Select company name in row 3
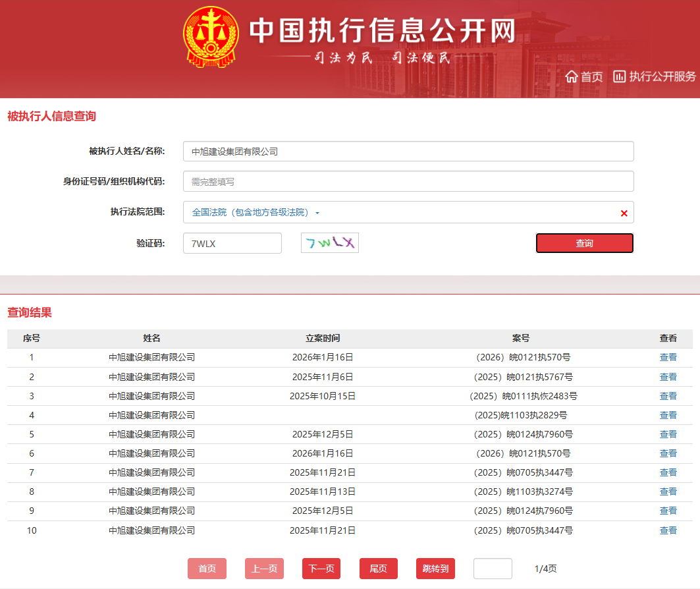This screenshot has height=589, width=700. (151, 396)
